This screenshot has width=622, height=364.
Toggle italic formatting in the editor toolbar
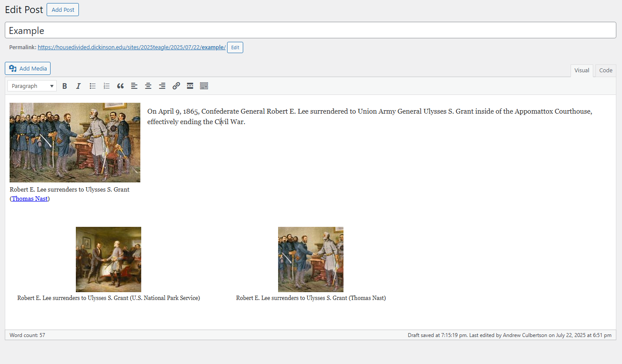click(x=78, y=86)
